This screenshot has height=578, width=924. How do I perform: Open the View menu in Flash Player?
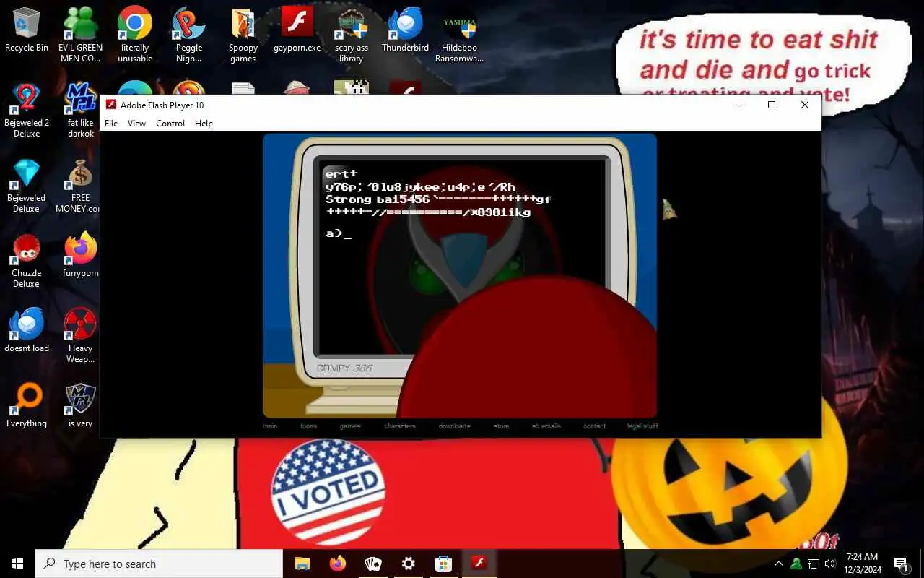[136, 124]
